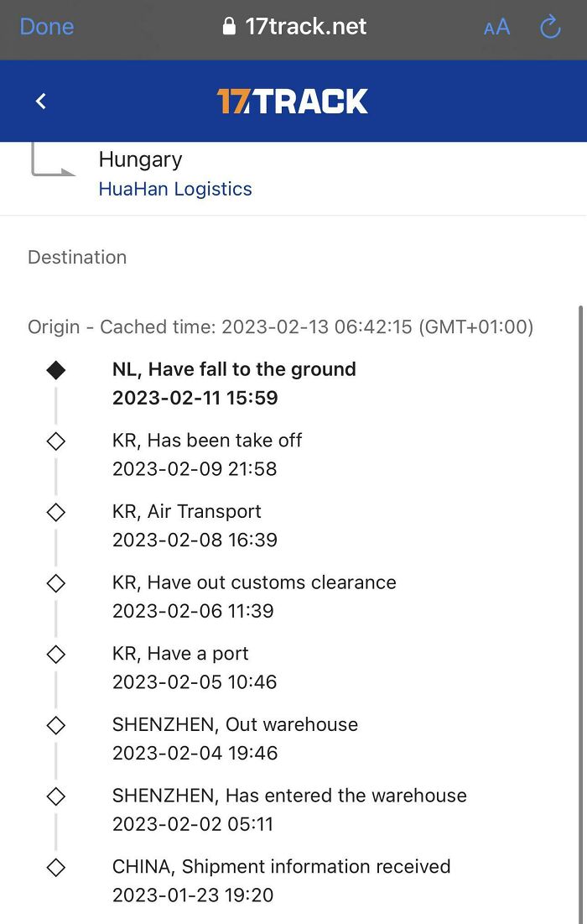Go back using the left chevron
Screen dimensions: 587x924
click(41, 102)
